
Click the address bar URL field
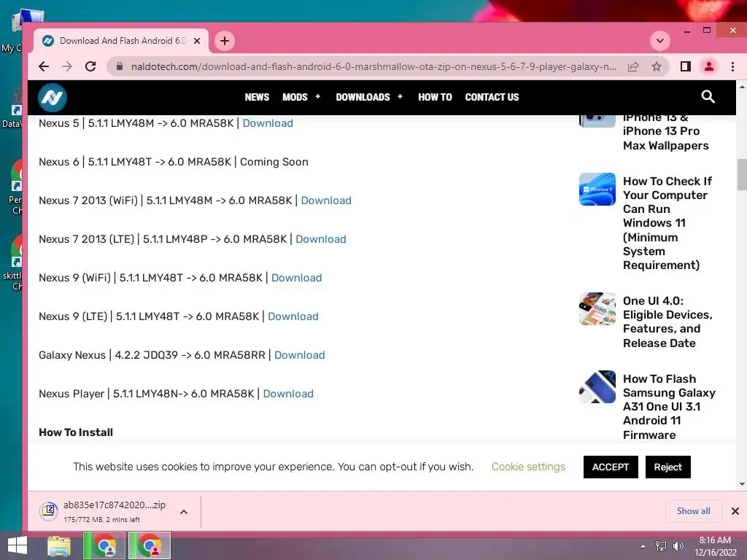[x=373, y=66]
